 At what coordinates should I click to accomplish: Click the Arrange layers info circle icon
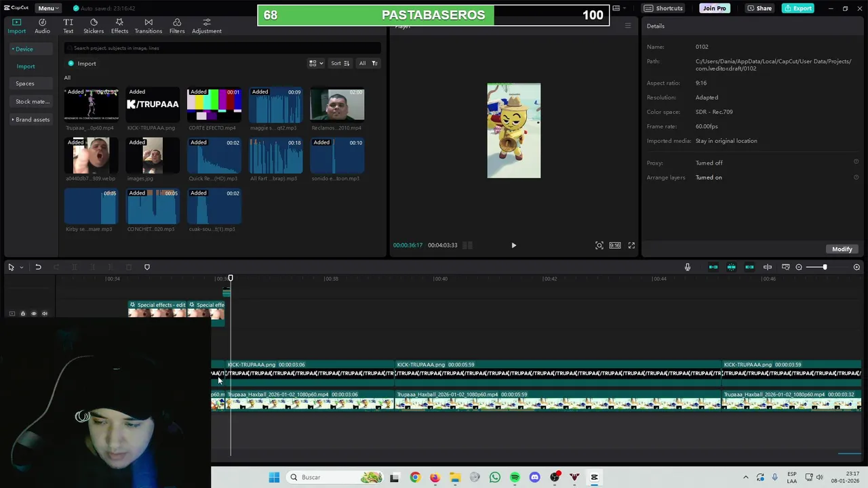(856, 177)
